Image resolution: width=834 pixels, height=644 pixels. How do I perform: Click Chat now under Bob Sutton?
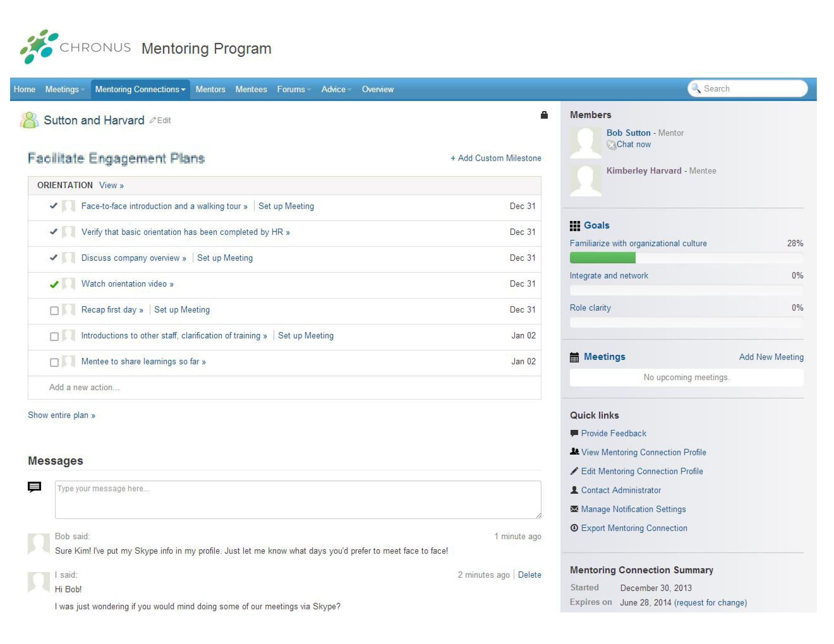(x=634, y=144)
